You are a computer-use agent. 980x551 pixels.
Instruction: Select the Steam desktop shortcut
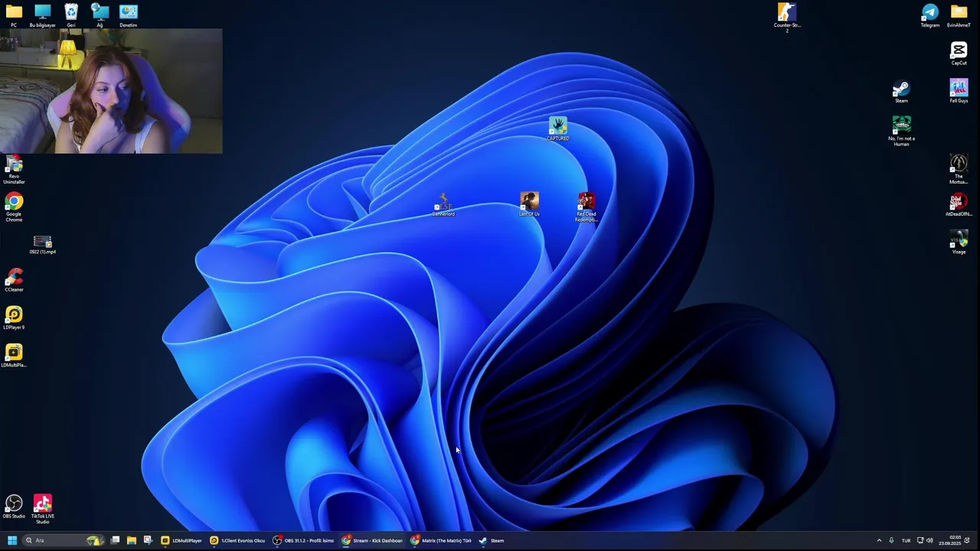[901, 91]
